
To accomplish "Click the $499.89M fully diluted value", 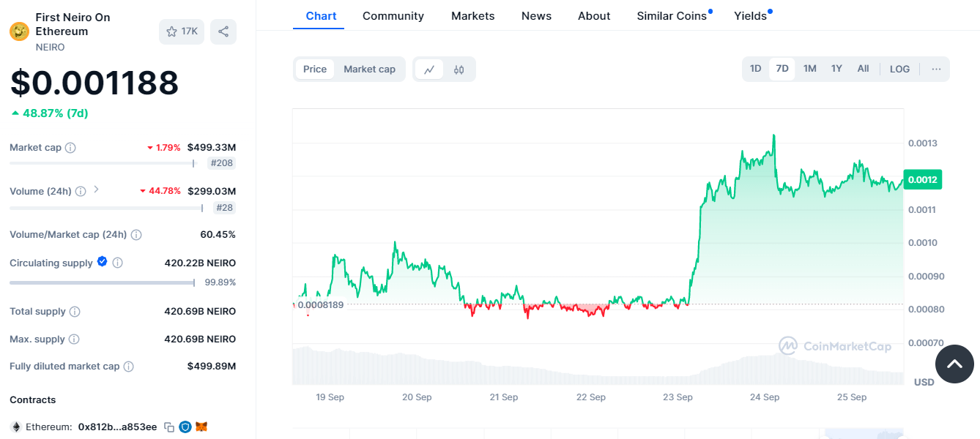I will pyautogui.click(x=212, y=366).
